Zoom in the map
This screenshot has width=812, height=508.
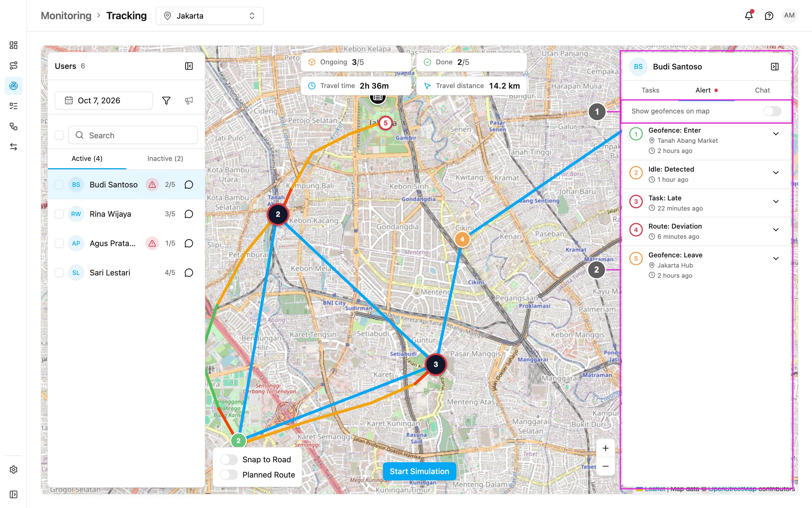pos(605,448)
